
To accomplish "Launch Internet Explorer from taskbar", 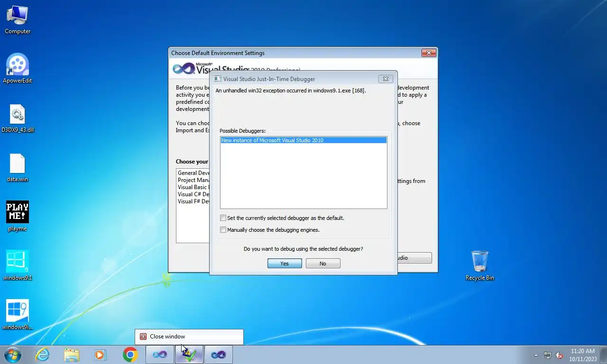I will (x=43, y=355).
